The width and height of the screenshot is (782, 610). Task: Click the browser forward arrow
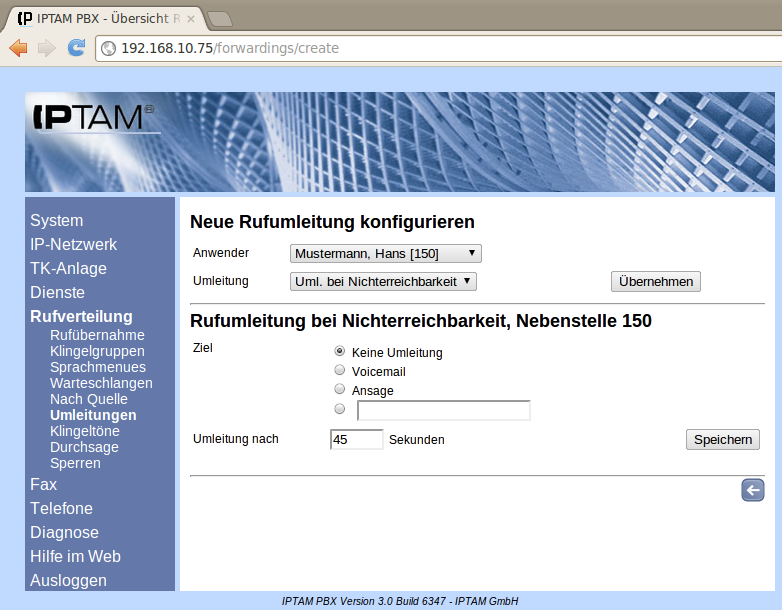(46, 47)
